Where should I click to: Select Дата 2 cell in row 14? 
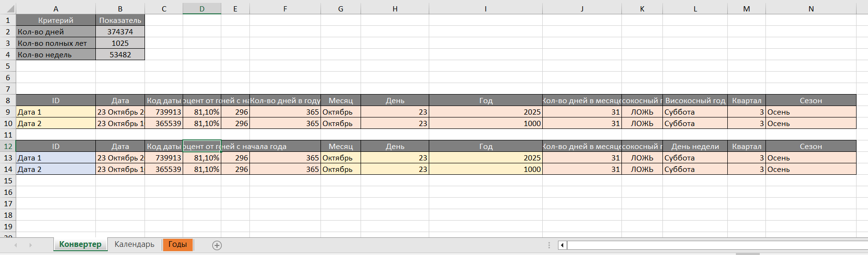click(x=56, y=170)
